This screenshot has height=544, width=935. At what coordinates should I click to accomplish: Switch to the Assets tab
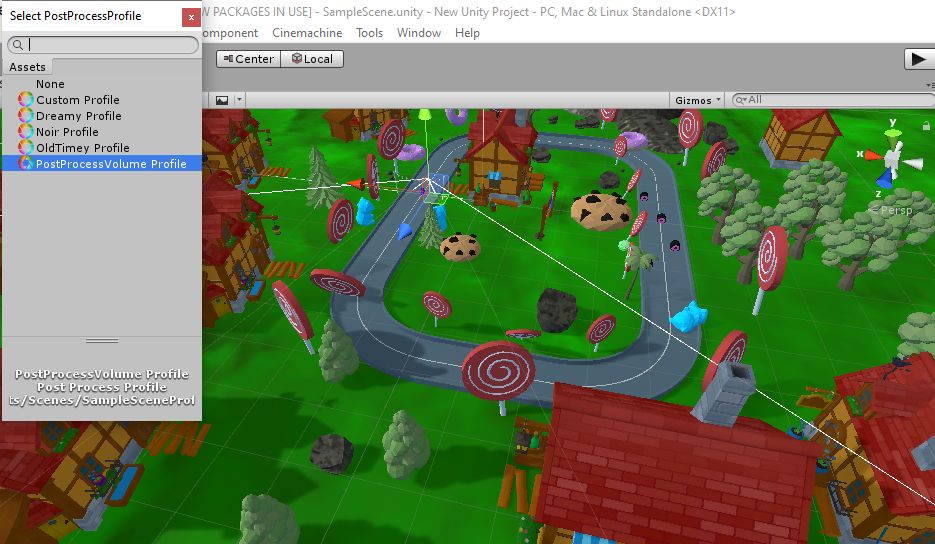tap(28, 67)
